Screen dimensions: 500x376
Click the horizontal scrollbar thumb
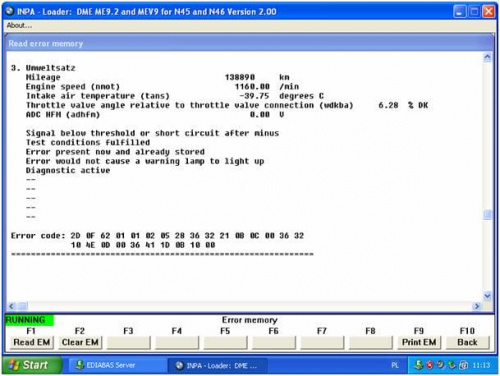coord(23,306)
